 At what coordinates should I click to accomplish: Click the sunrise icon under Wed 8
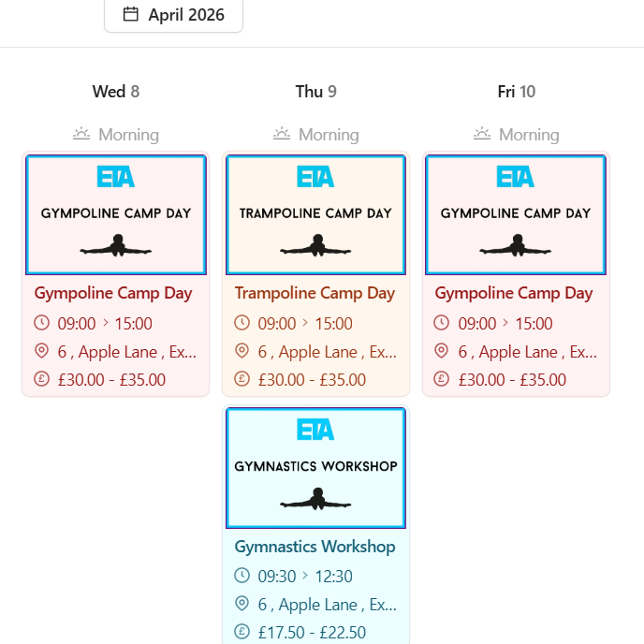tap(81, 134)
